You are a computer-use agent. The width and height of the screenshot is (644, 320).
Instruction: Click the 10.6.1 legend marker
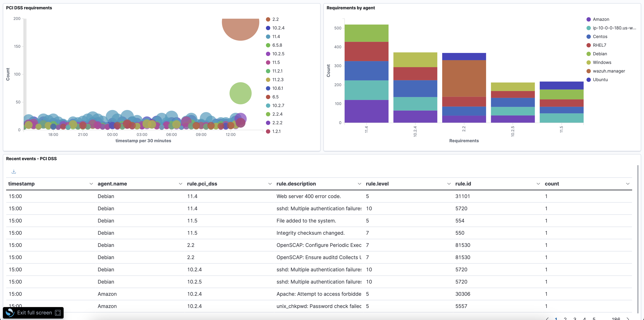(x=268, y=88)
